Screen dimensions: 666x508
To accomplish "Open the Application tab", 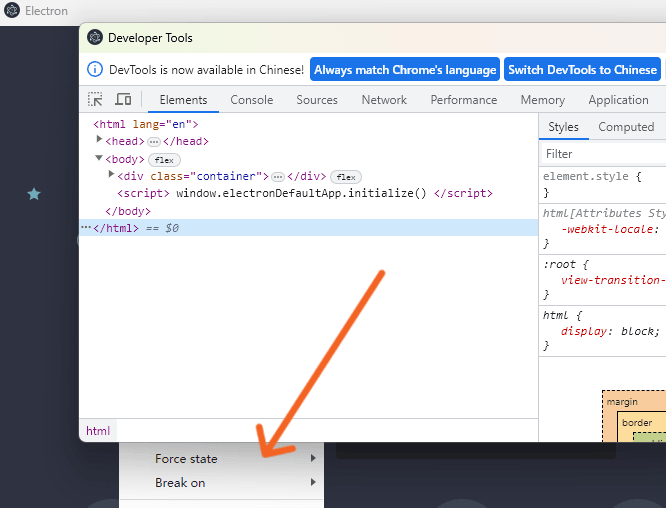I will tap(618, 100).
